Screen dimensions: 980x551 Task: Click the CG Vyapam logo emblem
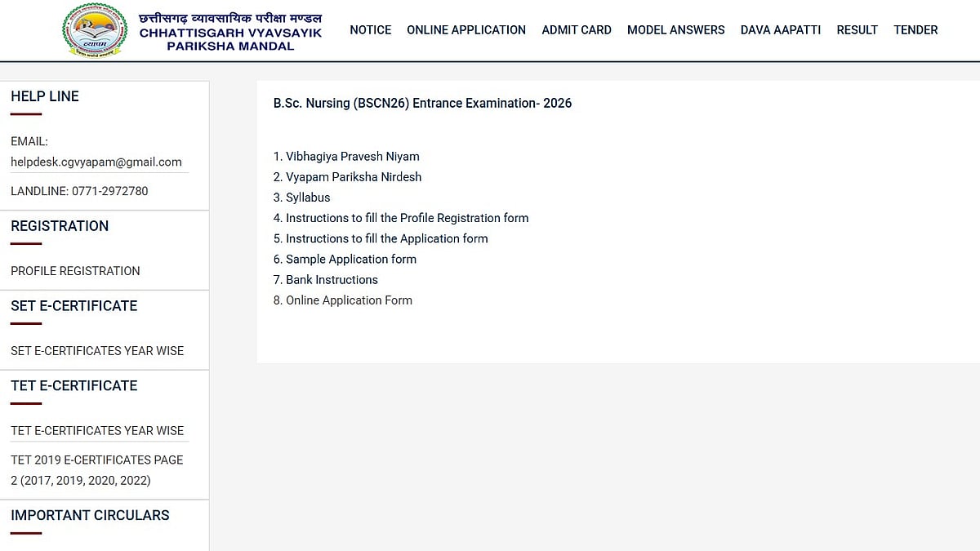(x=95, y=30)
